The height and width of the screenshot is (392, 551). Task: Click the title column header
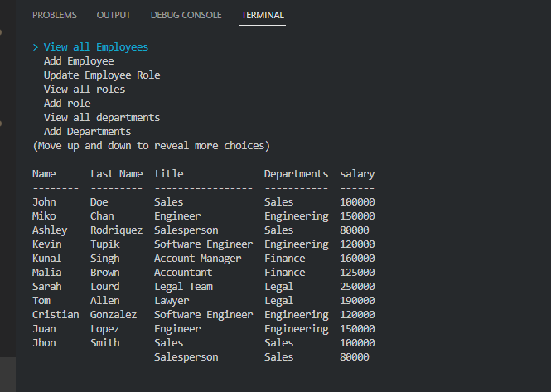coord(169,174)
